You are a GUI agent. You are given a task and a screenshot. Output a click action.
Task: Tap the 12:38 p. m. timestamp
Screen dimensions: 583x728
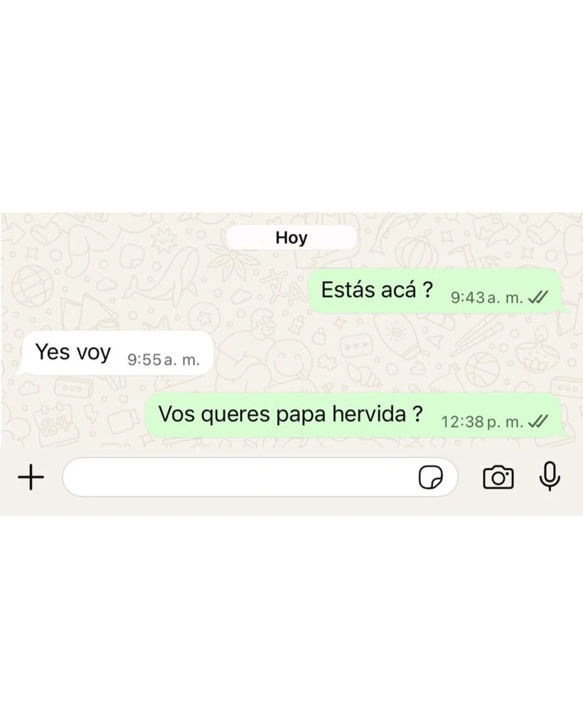482,422
